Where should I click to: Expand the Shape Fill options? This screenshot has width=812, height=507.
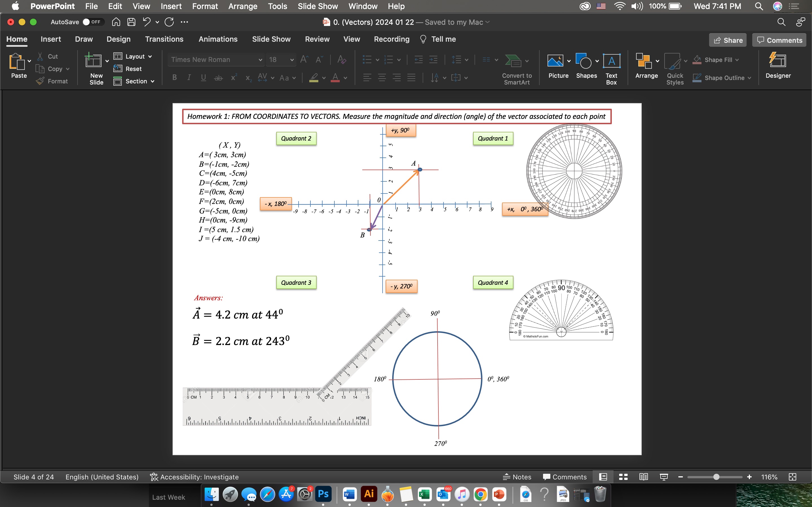[737, 59]
